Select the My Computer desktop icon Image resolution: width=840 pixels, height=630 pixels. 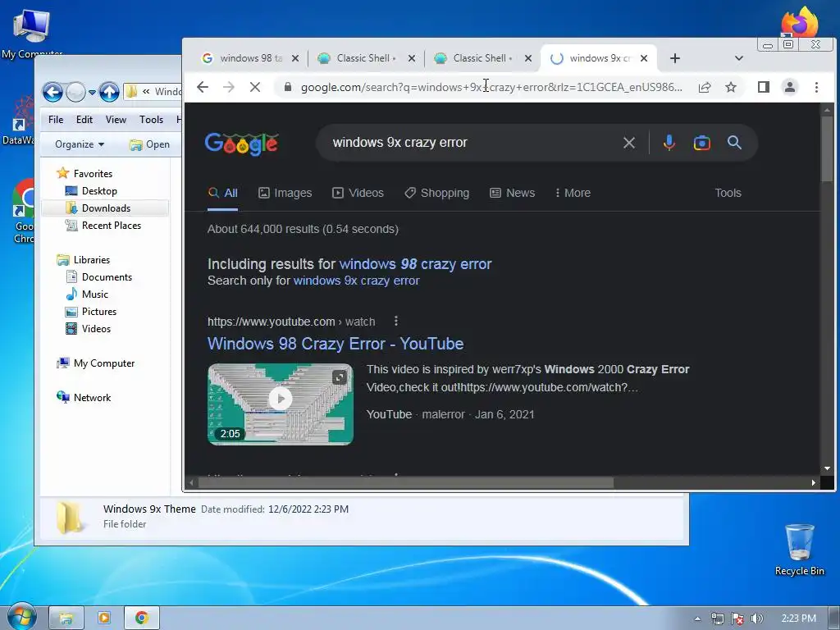tap(32, 33)
